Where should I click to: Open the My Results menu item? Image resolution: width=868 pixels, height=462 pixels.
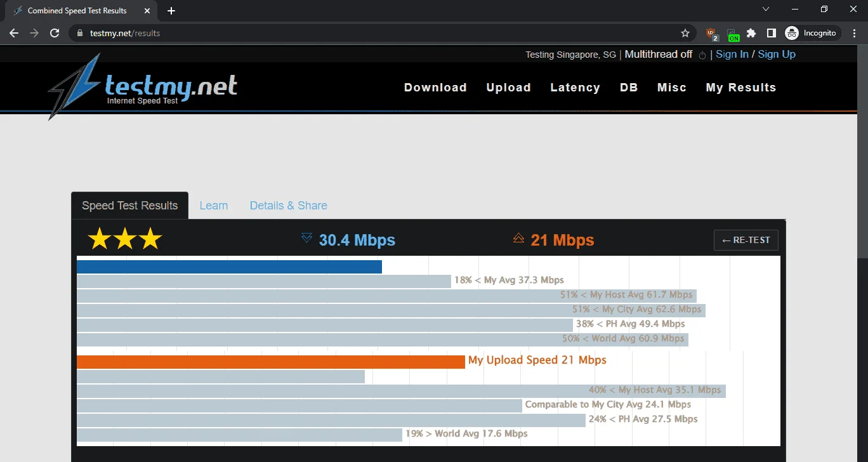741,88
